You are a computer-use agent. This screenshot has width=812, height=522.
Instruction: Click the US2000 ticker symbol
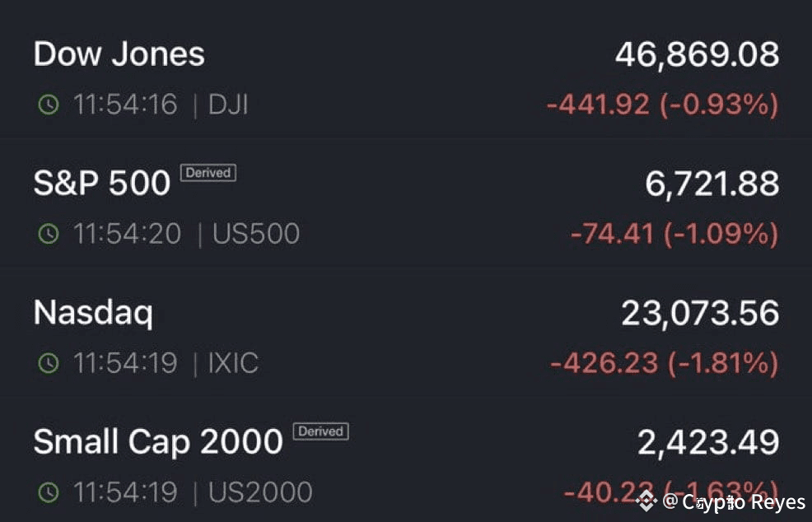260,492
